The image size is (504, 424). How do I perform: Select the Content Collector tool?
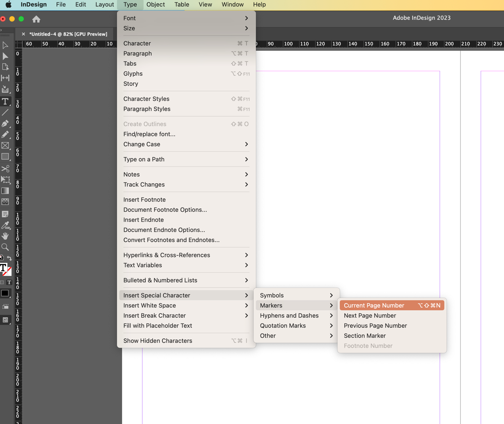coord(5,89)
